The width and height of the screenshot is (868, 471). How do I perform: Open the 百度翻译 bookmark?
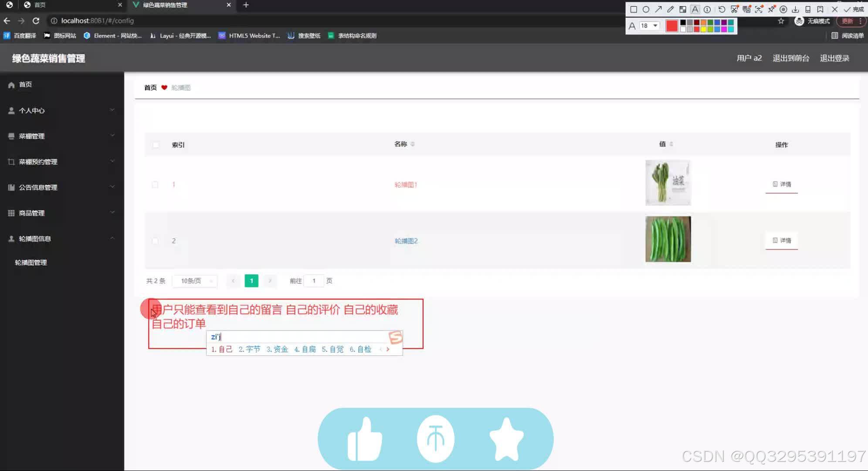click(x=20, y=36)
